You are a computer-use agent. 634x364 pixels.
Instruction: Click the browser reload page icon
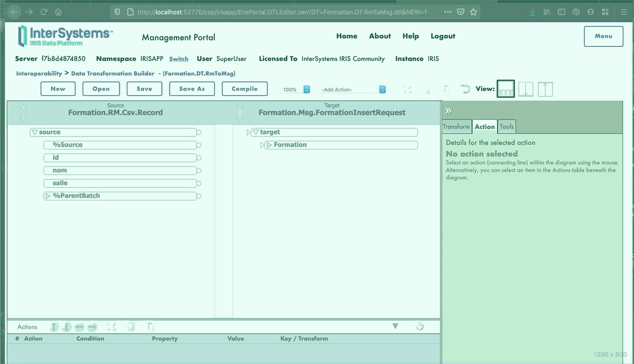[44, 12]
